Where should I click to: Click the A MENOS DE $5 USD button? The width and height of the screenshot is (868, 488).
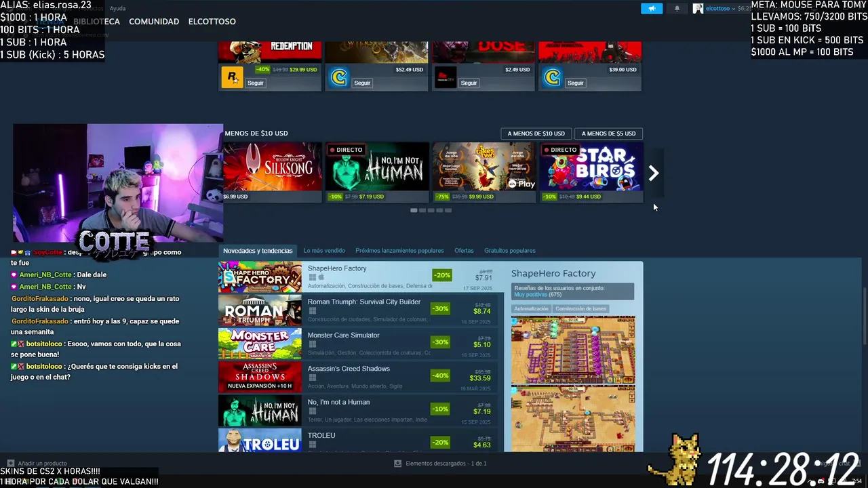pyautogui.click(x=608, y=134)
